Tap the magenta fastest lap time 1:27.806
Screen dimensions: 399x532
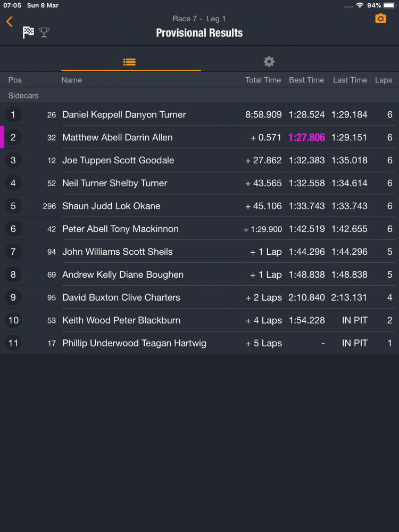pos(306,137)
